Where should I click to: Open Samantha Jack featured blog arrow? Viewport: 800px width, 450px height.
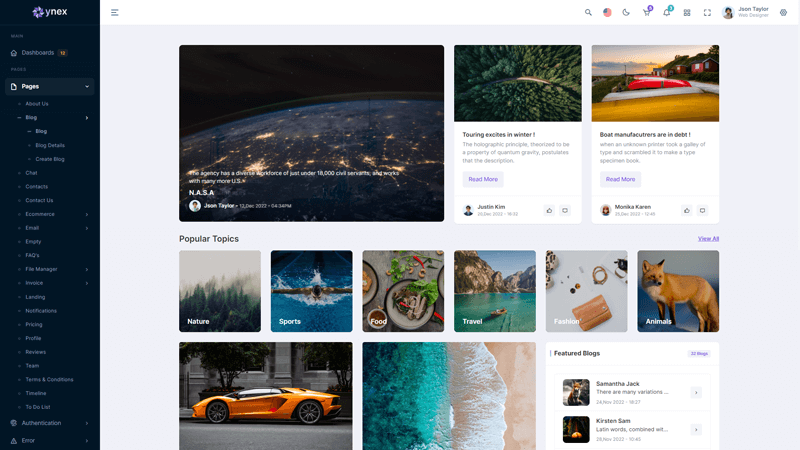click(696, 392)
